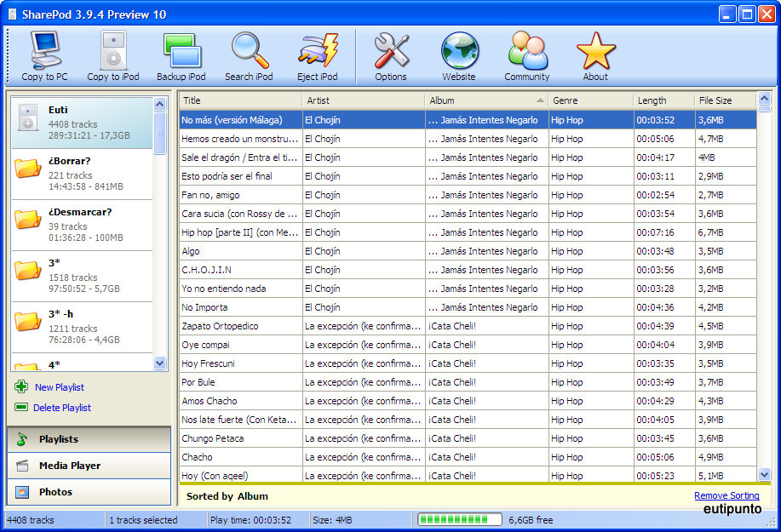This screenshot has height=532, width=781.
Task: Sort tracks by Length column header
Action: click(x=664, y=100)
